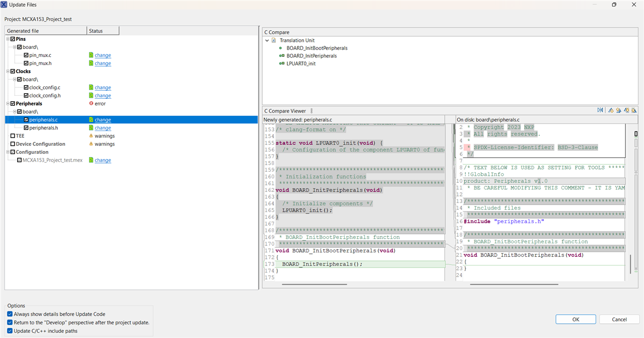Collapse the board folder under Clocks
Image resolution: width=644 pixels, height=338 pixels.
point(15,80)
